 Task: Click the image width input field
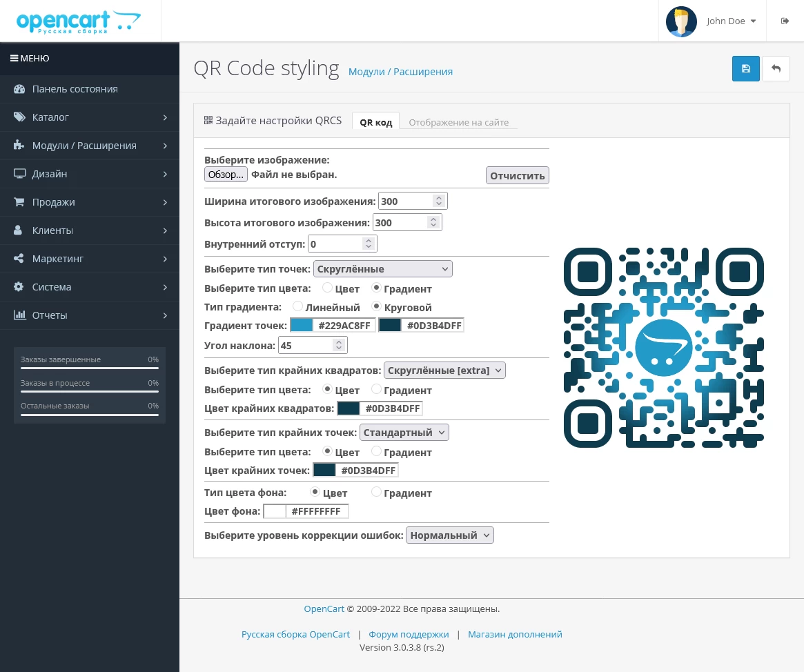click(413, 201)
